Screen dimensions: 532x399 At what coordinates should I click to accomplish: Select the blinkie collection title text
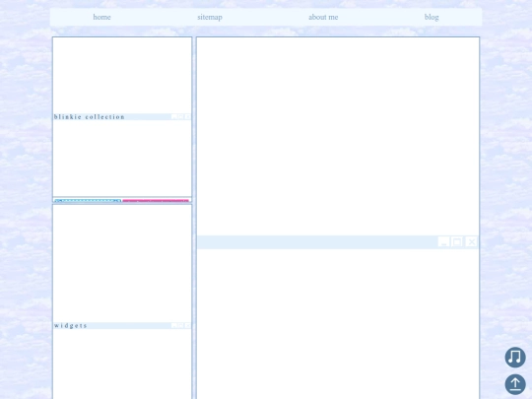pyautogui.click(x=90, y=116)
